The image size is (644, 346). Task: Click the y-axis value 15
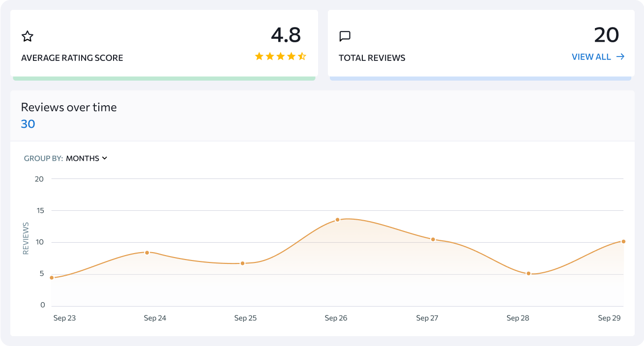tap(39, 210)
